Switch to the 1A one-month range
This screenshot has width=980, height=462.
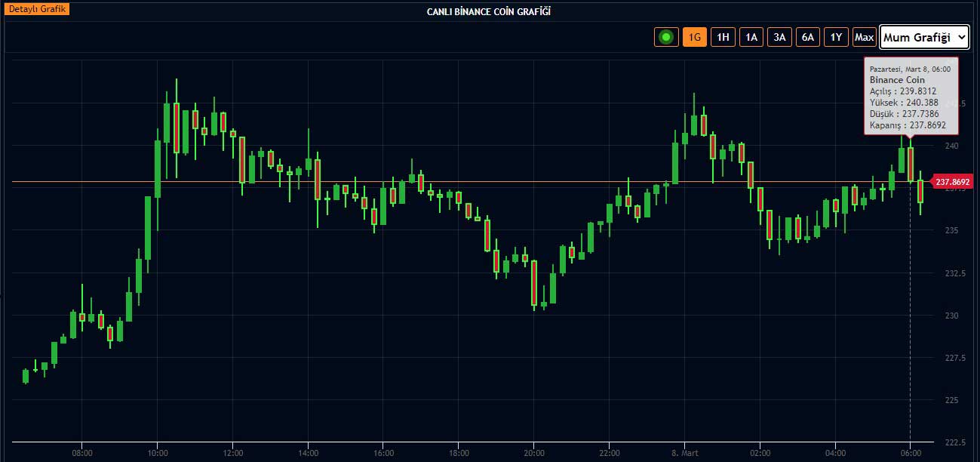click(x=751, y=37)
